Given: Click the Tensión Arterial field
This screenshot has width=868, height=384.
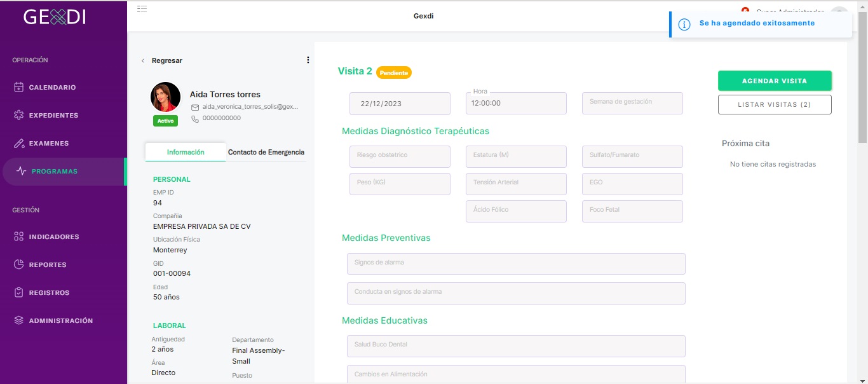Looking at the screenshot, I should (x=516, y=184).
